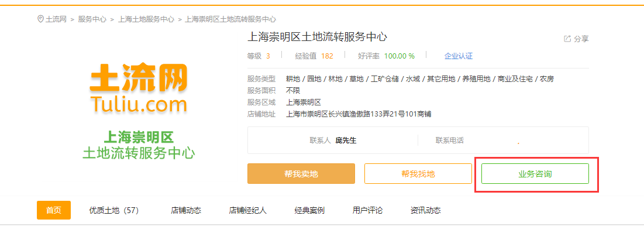This screenshot has height=233, width=644.
Task: Switch to 优质土地 (57) tab
Action: 114,210
